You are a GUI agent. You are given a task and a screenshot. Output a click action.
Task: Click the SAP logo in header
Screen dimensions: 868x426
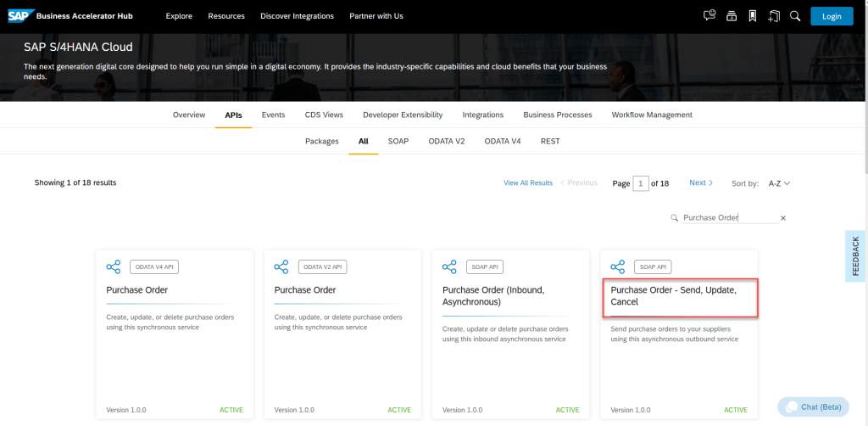coord(19,15)
